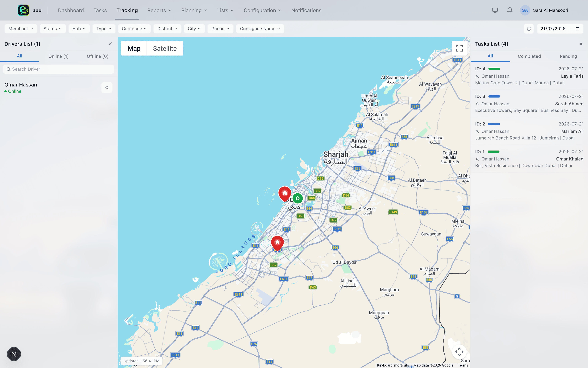This screenshot has height=368, width=588.
Task: Click the red home marker near Dubai Marina
Action: tap(277, 243)
